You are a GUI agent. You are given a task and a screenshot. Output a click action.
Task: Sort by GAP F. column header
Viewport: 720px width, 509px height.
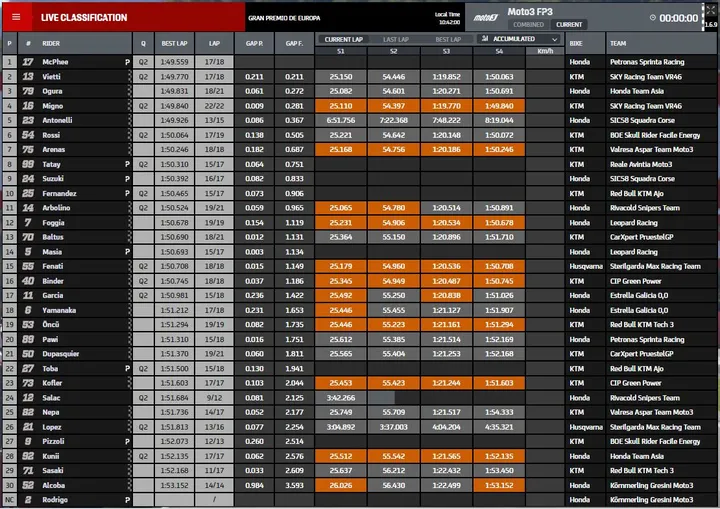[294, 44]
